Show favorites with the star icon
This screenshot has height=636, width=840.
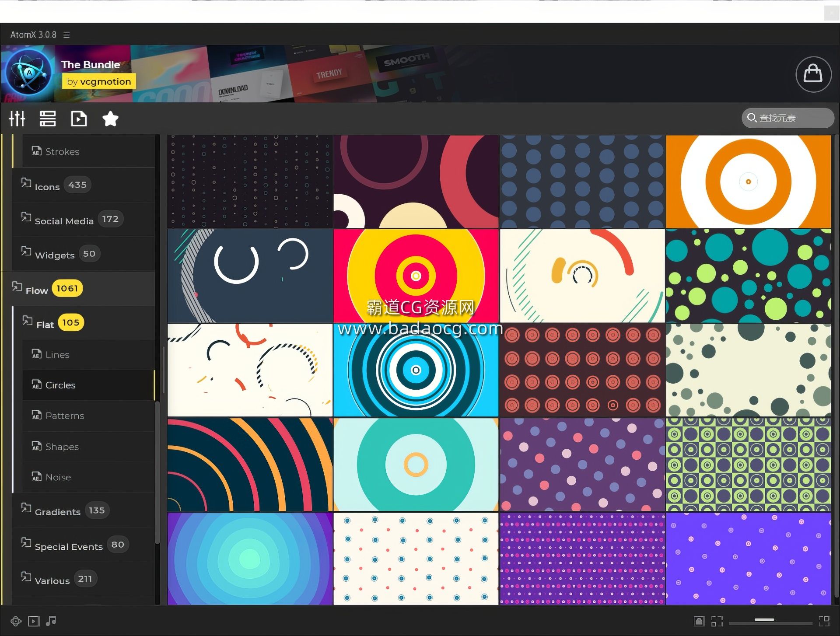pos(110,119)
